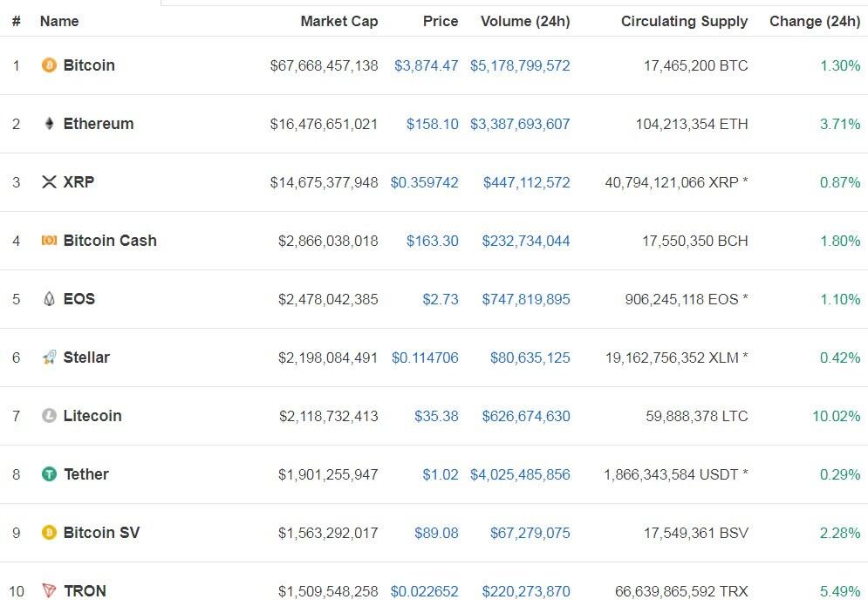Click the Bitcoin Cash logo icon

tap(49, 241)
